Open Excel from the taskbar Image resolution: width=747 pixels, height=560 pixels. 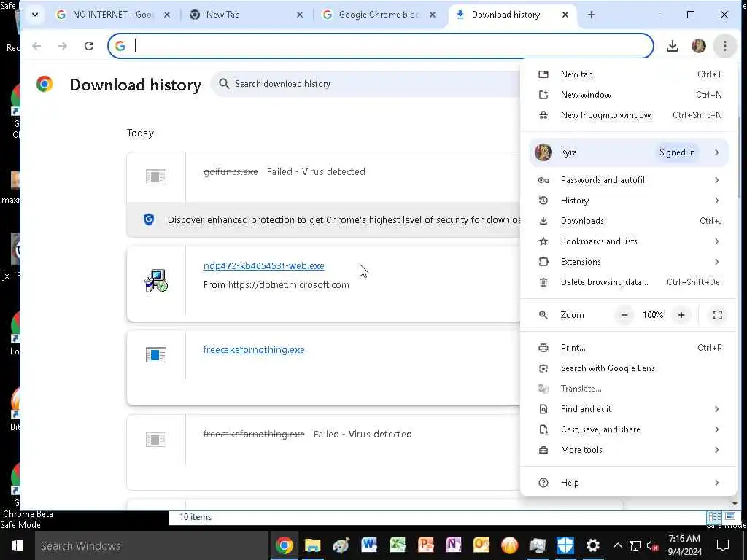[x=398, y=545]
